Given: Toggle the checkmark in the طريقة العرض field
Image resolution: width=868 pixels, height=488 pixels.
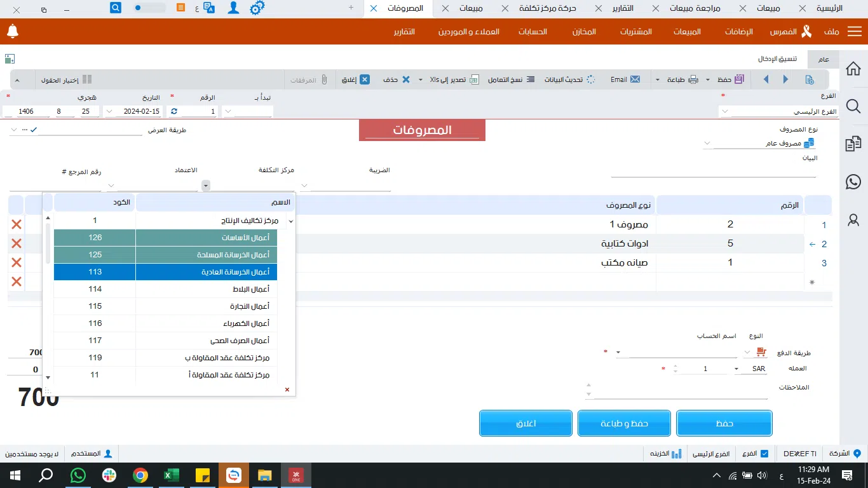Looking at the screenshot, I should coord(33,130).
